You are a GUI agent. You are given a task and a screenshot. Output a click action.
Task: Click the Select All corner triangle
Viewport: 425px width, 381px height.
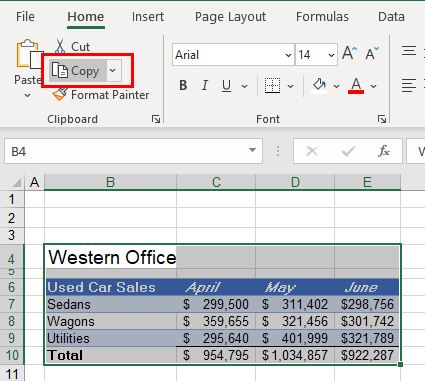[17, 183]
